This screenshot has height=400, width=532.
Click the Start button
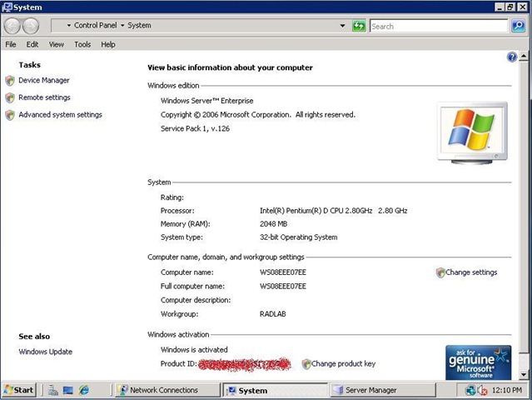19,390
